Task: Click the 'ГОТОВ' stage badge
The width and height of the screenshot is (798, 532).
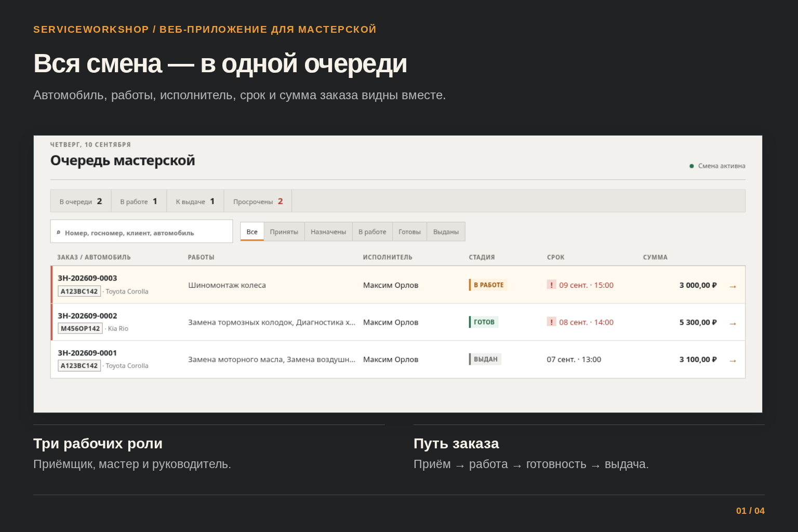Action: (x=484, y=322)
